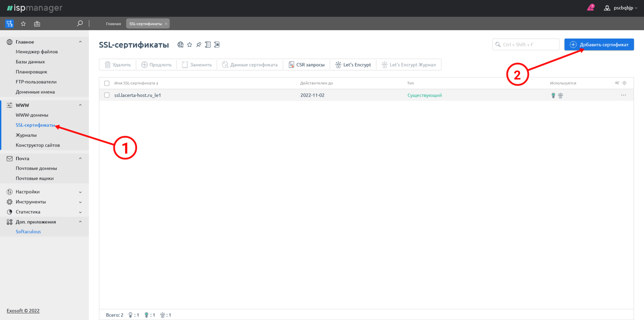Open the favorites star in top bar
The width and height of the screenshot is (644, 320).
(x=23, y=23)
